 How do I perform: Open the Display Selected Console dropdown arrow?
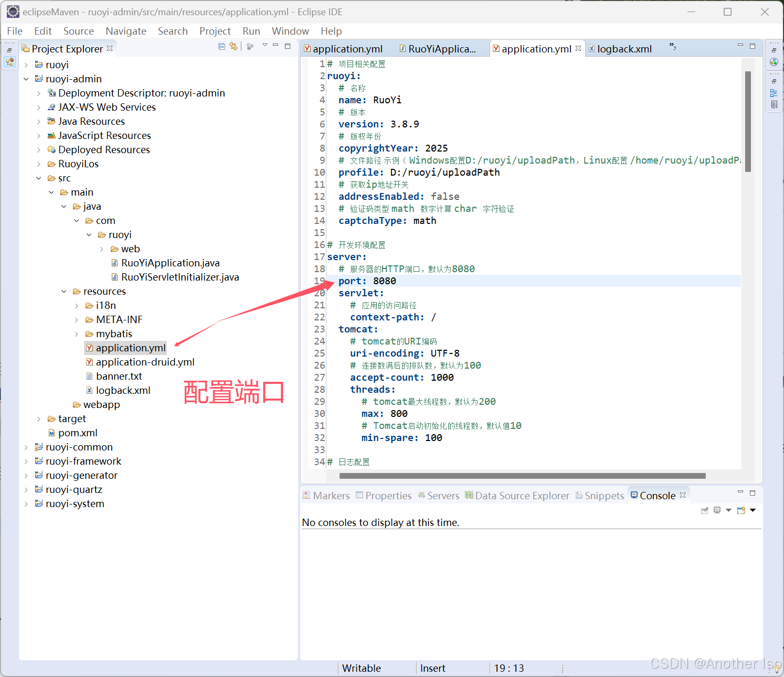point(728,510)
